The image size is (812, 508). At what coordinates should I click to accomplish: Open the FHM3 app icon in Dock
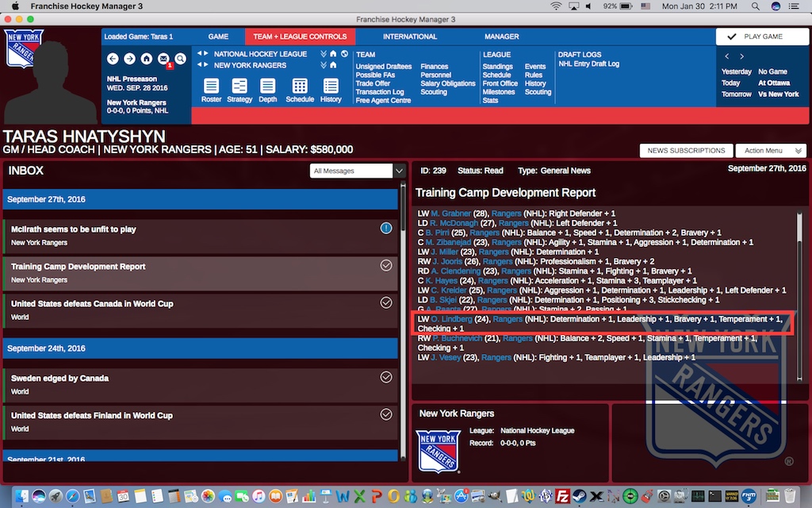(749, 496)
